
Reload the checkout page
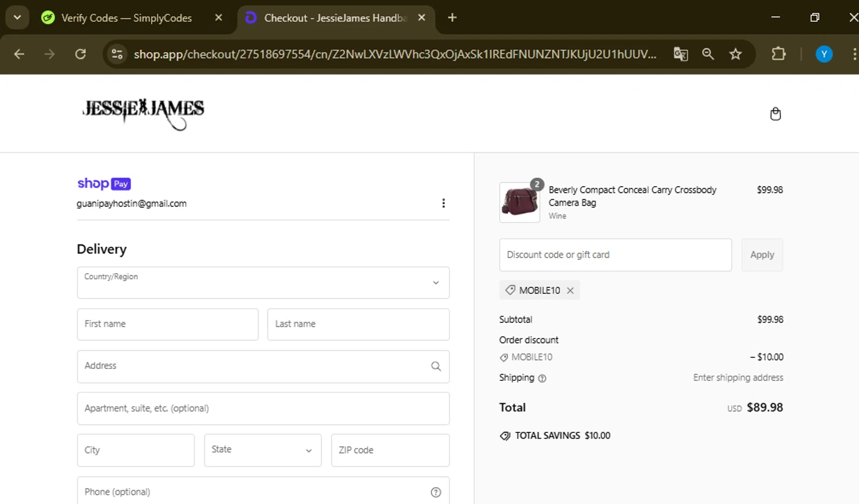click(x=81, y=54)
